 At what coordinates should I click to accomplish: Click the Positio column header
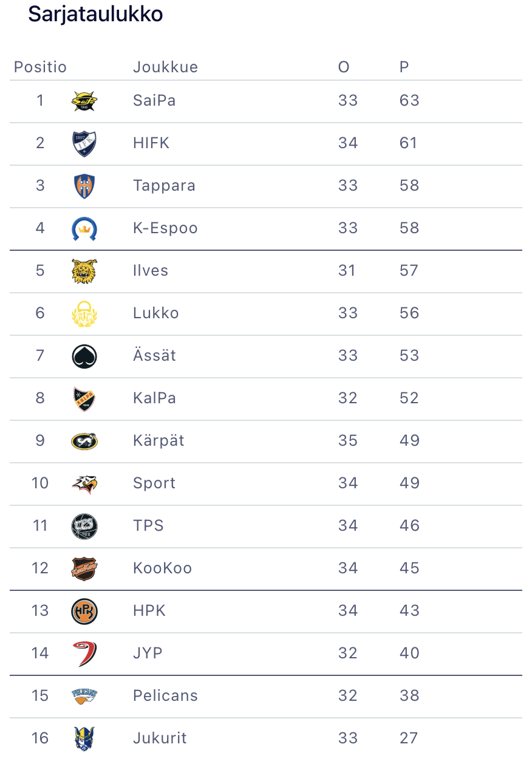click(40, 67)
